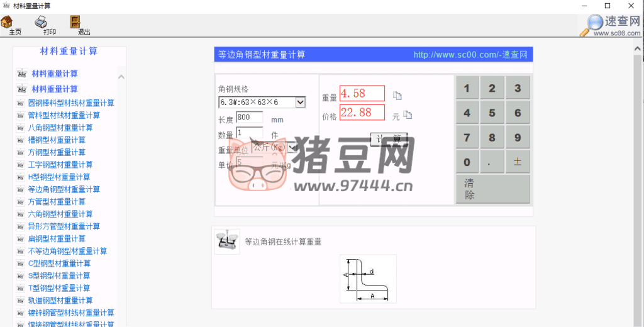Screen dimensions: 644x327
Task: Open 圆钢棒料型材线材重量计算 in sidebar
Action: tap(71, 103)
